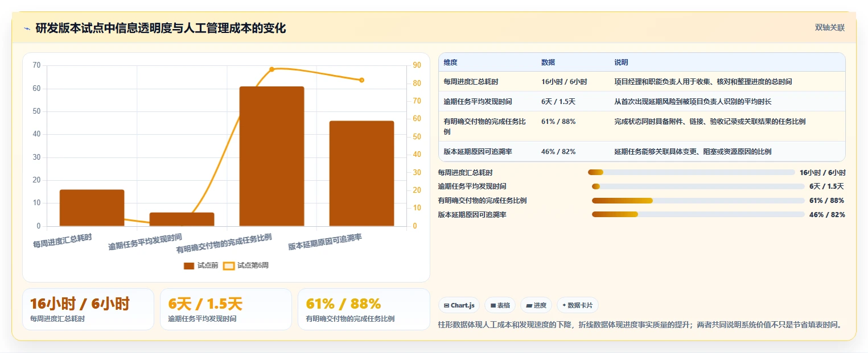The image size is (868, 353).
Task: Click the 表格 chip
Action: tap(500, 305)
